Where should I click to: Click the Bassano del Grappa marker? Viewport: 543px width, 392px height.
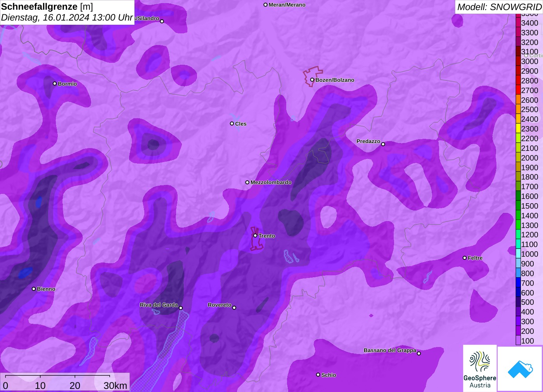419,353
